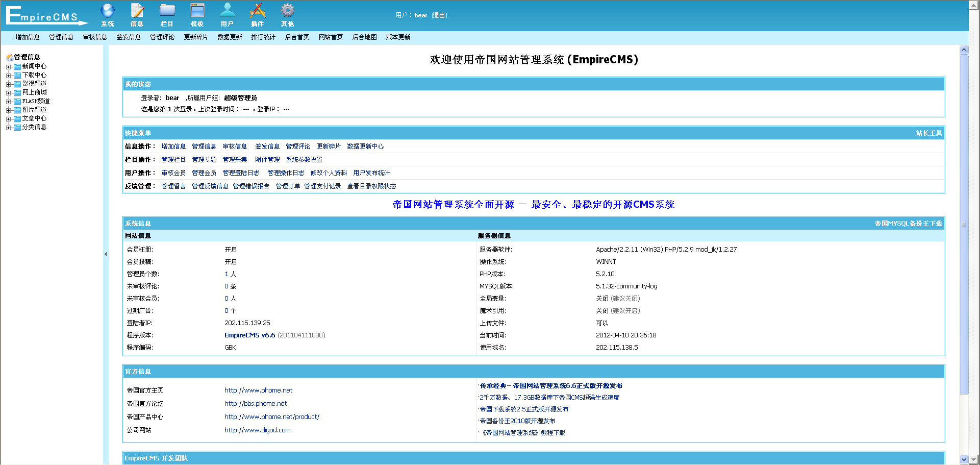The width and height of the screenshot is (980, 465).
Task: Open the 其他 gear icon
Action: tap(288, 11)
